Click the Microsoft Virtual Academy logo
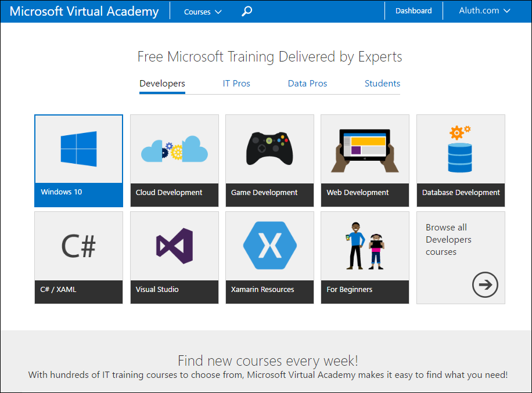 tap(84, 11)
